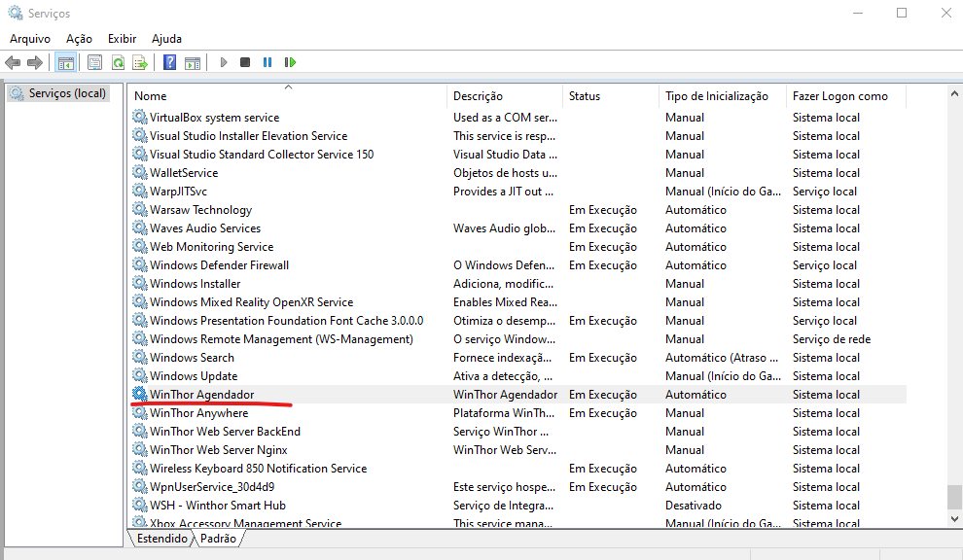Click the vertical scrollbar thumb

pyautogui.click(x=954, y=498)
